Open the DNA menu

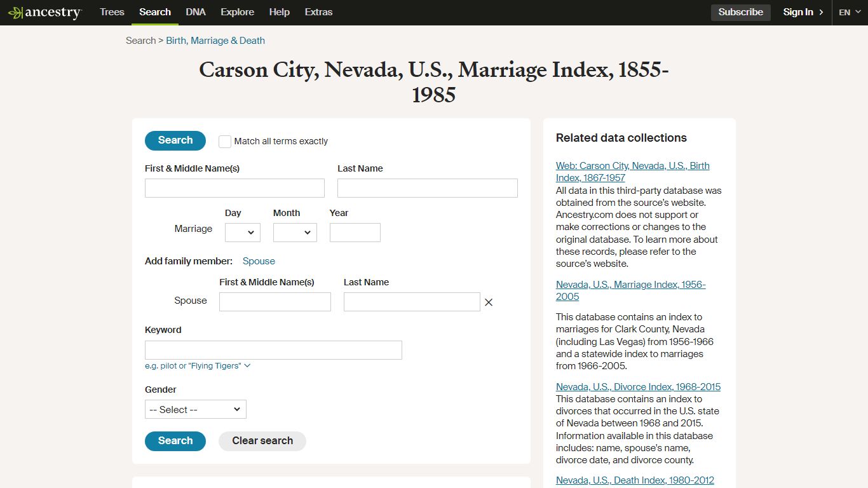coord(196,12)
